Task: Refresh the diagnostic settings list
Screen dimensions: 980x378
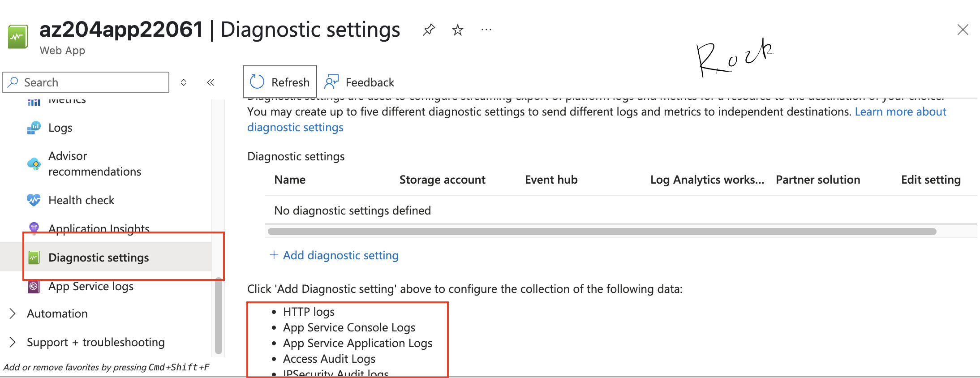Action: click(x=280, y=82)
